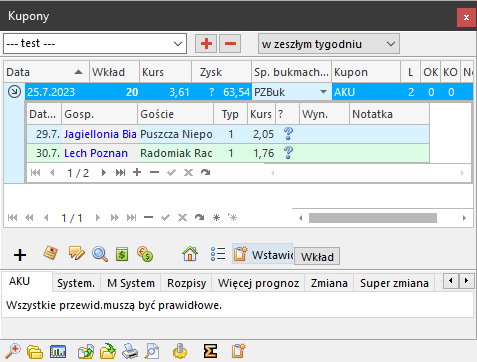
Task: Click the Wkład button
Action: (317, 256)
